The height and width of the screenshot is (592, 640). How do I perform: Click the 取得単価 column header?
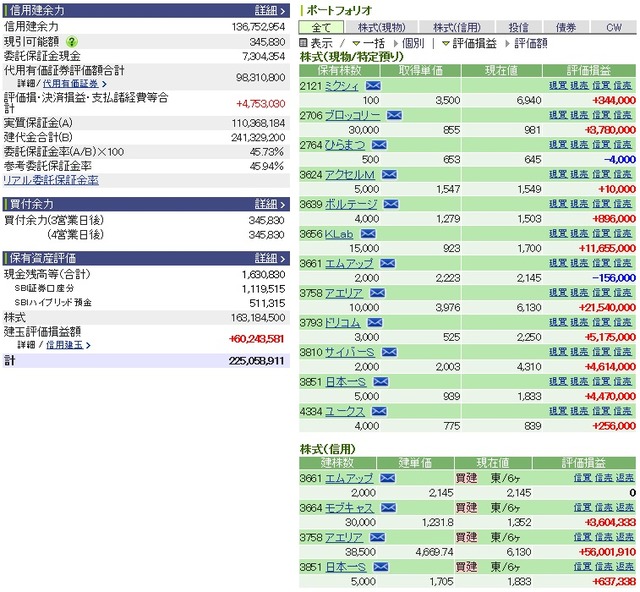[x=421, y=71]
